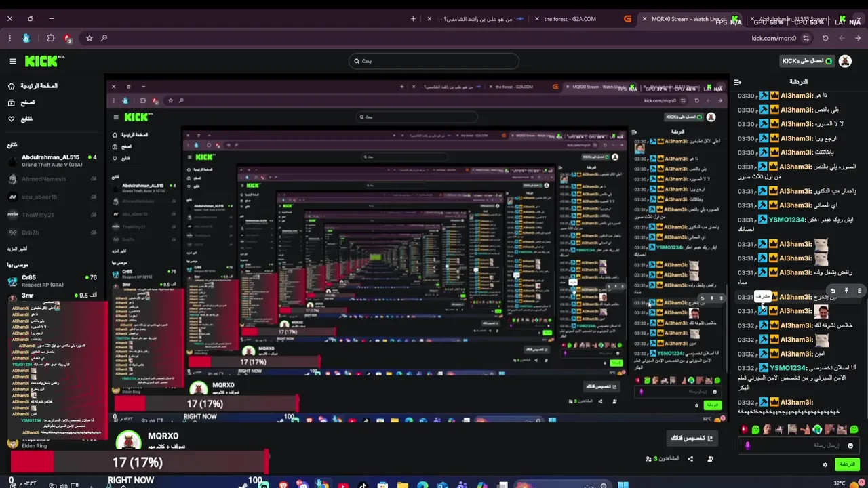Click YSMO1234 username on 'أنا اسلان' message
The height and width of the screenshot is (488, 868).
coord(788,368)
